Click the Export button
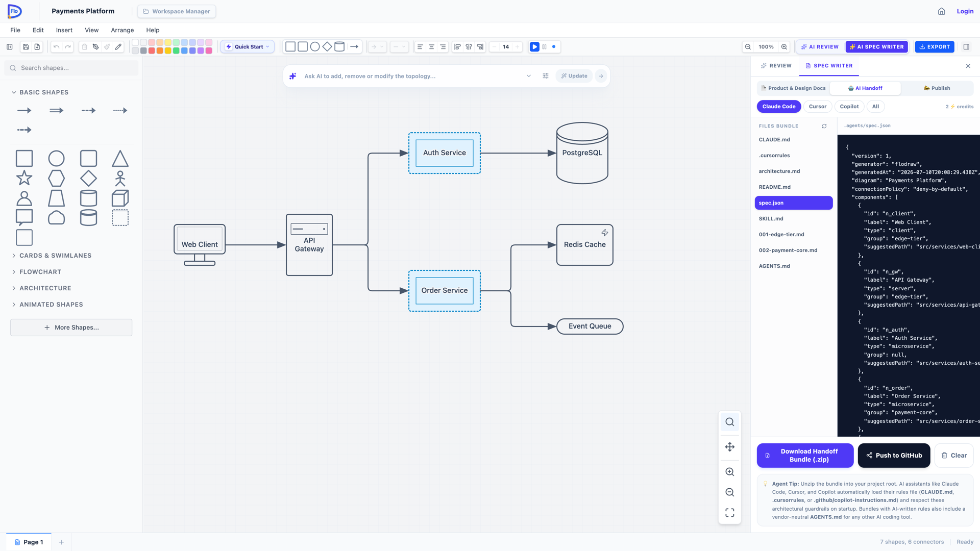 click(935, 47)
